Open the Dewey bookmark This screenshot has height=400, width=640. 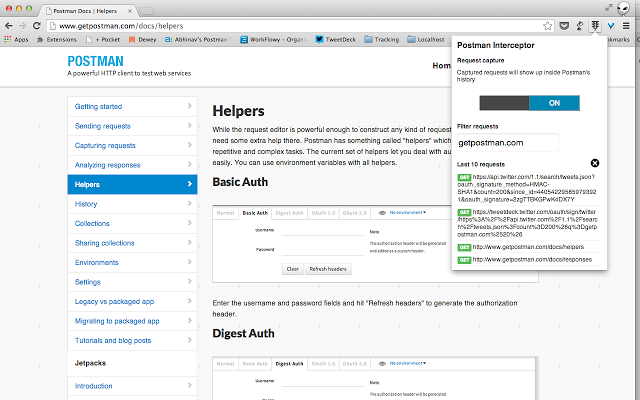[142, 40]
